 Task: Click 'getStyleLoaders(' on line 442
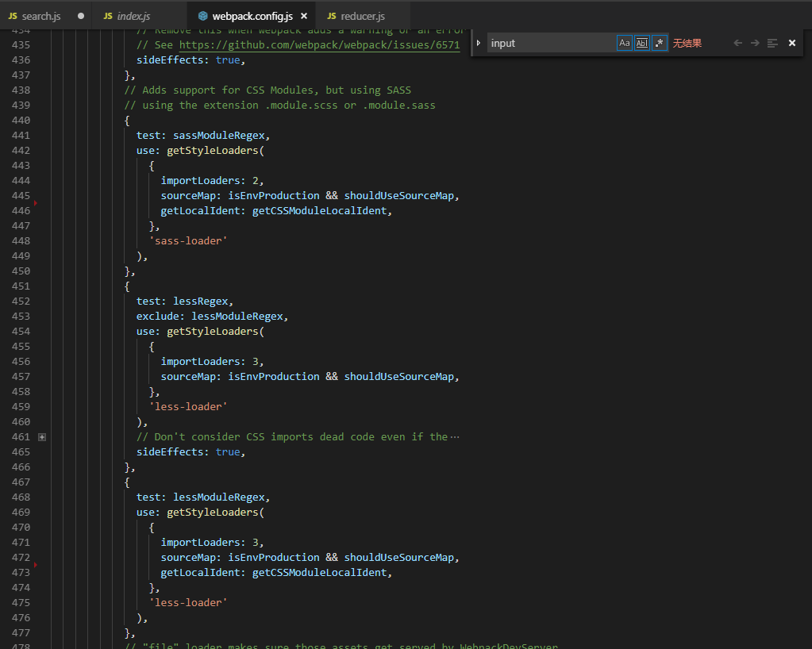tap(215, 151)
